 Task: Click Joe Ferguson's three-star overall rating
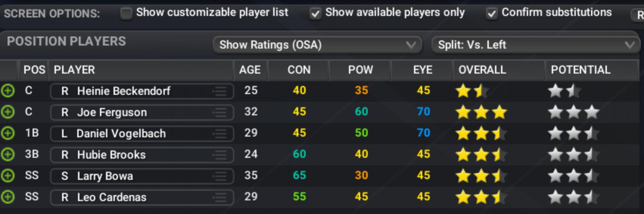pyautogui.click(x=481, y=112)
